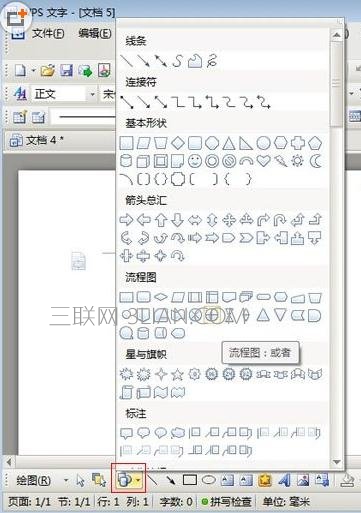Insert the flowchart magnetic disk shape
The image size is (361, 513).
(x=143, y=333)
